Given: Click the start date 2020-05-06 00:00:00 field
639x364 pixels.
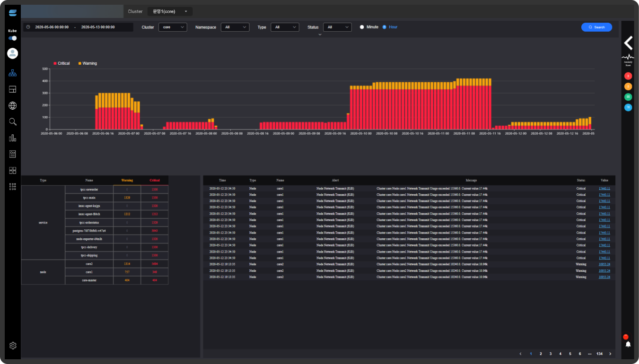Looking at the screenshot, I should [x=52, y=27].
